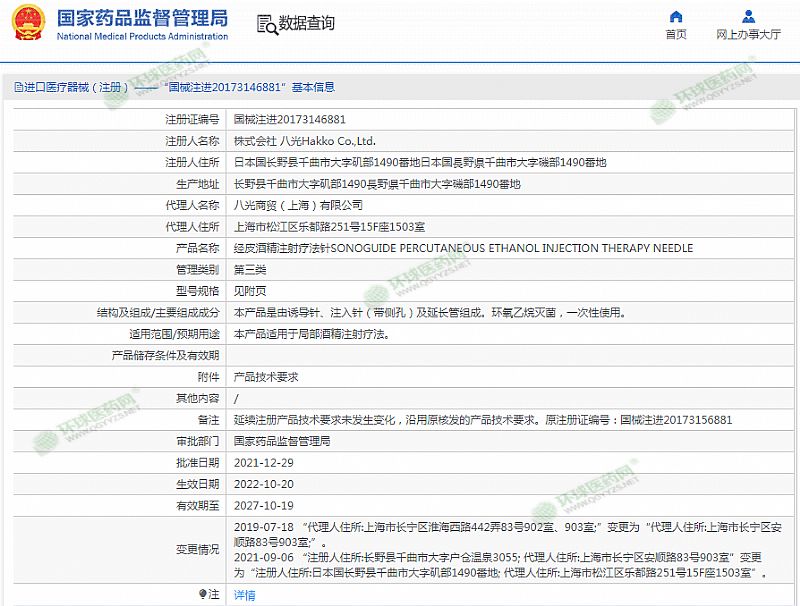Click the 首页 home icon
Viewport: 800px width, 606px height.
tap(676, 17)
